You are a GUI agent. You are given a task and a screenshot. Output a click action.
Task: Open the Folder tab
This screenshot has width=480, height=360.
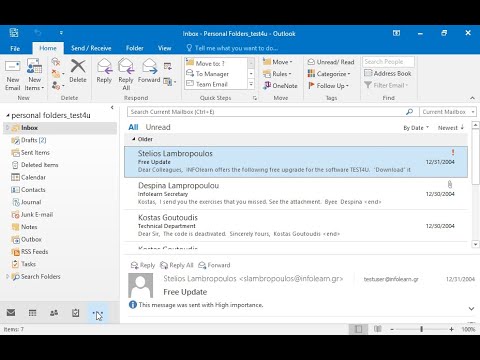click(135, 48)
